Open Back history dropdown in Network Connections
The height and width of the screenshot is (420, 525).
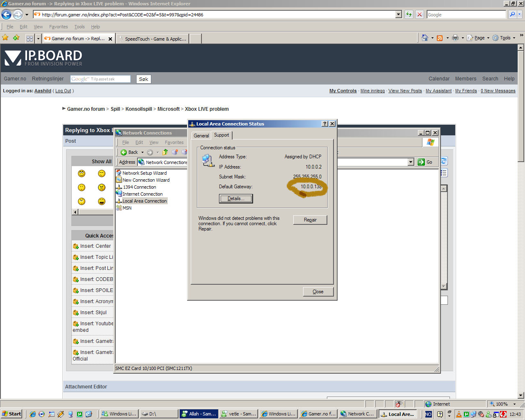point(142,152)
